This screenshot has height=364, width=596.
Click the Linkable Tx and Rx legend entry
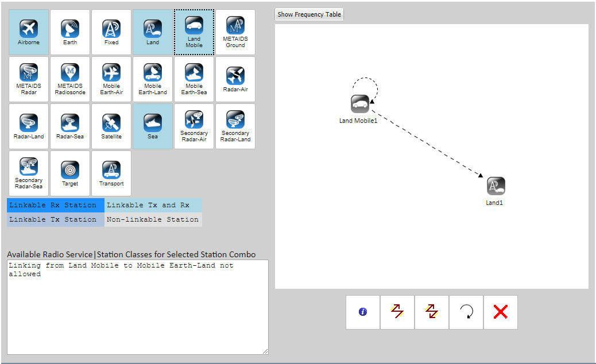(x=153, y=205)
